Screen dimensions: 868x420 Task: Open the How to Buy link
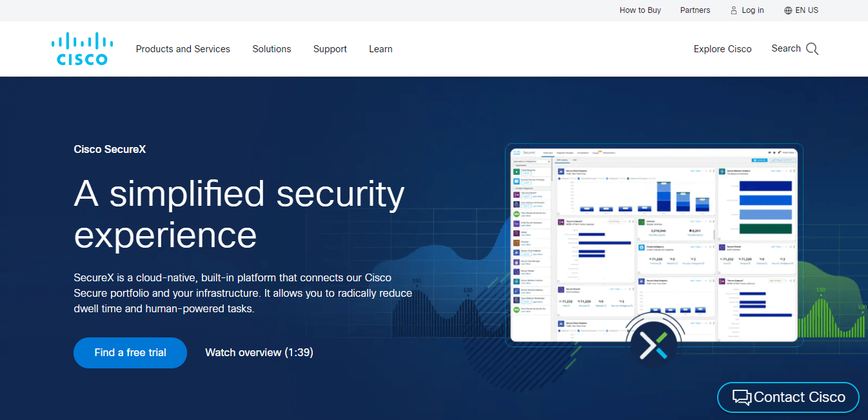point(640,10)
